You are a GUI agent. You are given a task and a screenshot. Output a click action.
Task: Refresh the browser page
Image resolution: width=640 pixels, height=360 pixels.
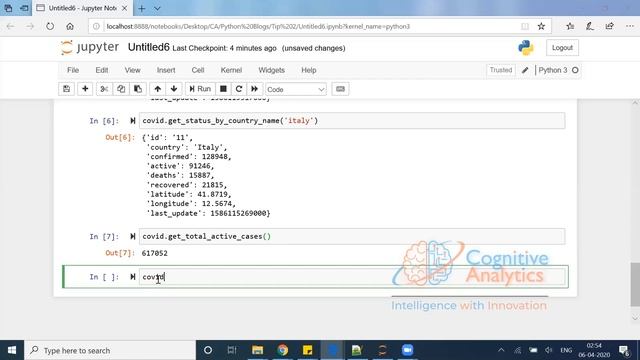[50, 27]
